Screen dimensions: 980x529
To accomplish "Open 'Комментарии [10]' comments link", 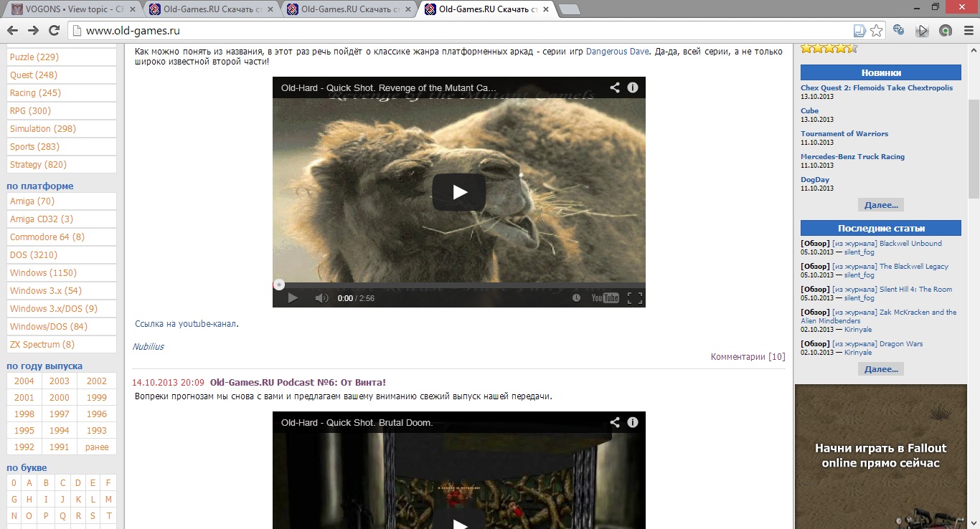I will click(748, 357).
